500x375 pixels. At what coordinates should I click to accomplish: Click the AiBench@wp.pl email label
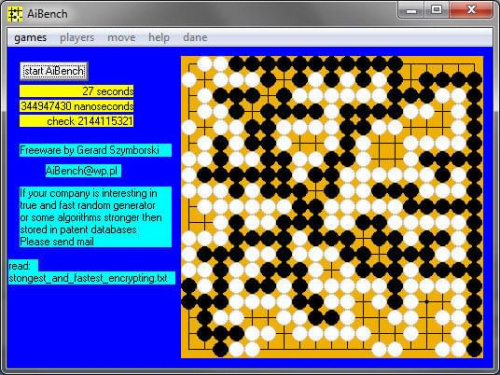pos(83,171)
